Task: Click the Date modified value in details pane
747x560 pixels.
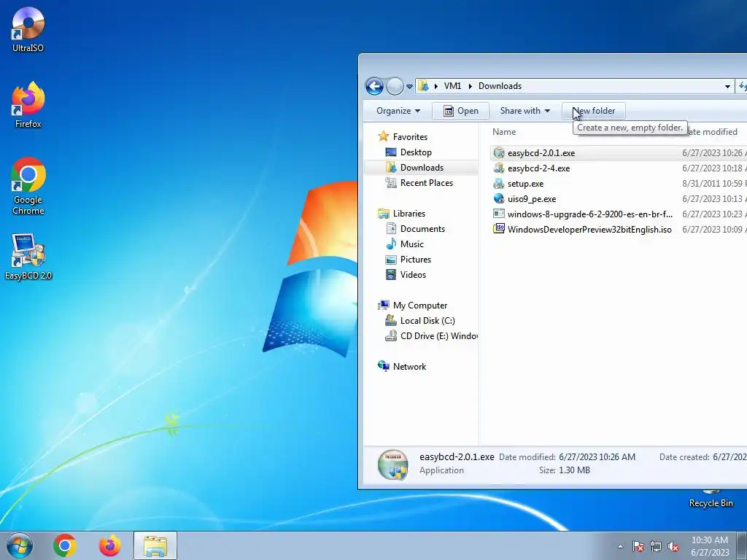Action: pos(597,457)
